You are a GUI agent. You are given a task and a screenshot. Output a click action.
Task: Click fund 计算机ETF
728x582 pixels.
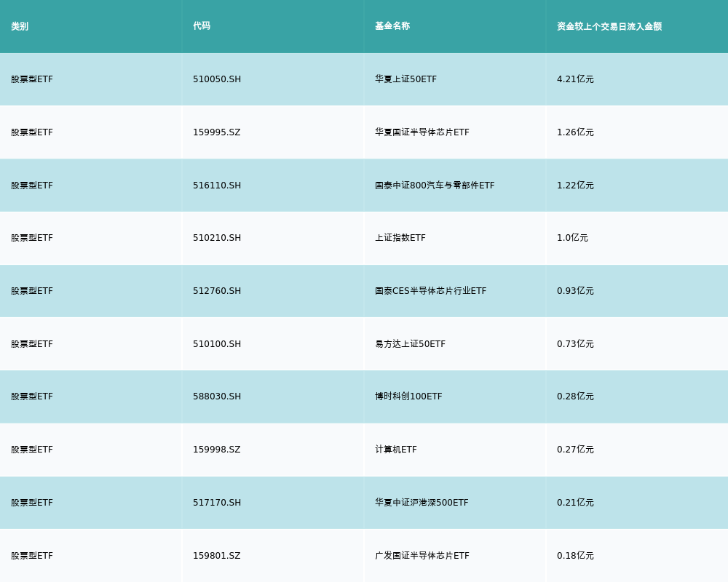click(396, 450)
